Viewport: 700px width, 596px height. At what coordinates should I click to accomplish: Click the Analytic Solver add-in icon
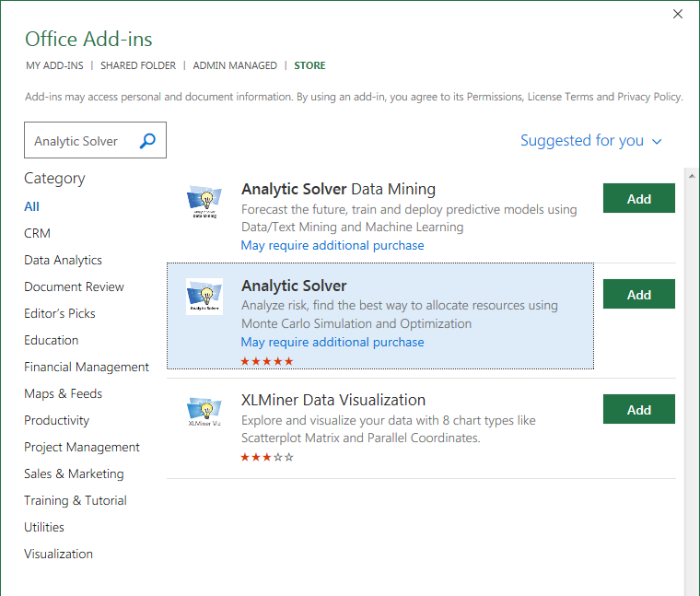204,297
